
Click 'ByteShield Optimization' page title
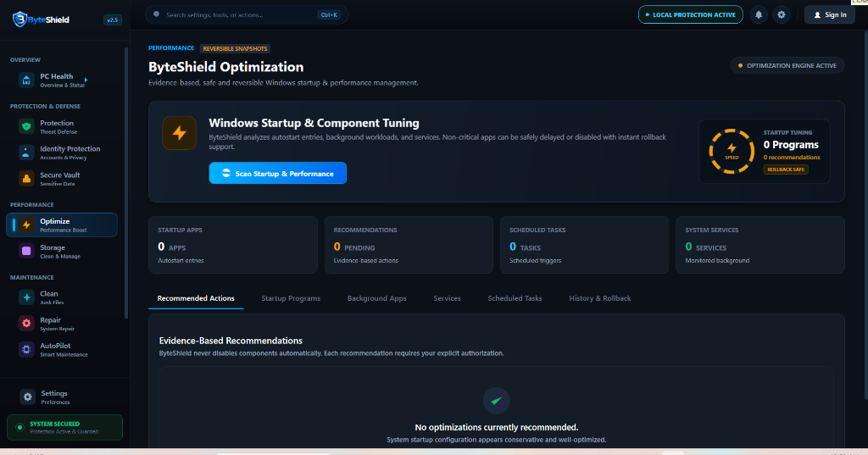225,67
